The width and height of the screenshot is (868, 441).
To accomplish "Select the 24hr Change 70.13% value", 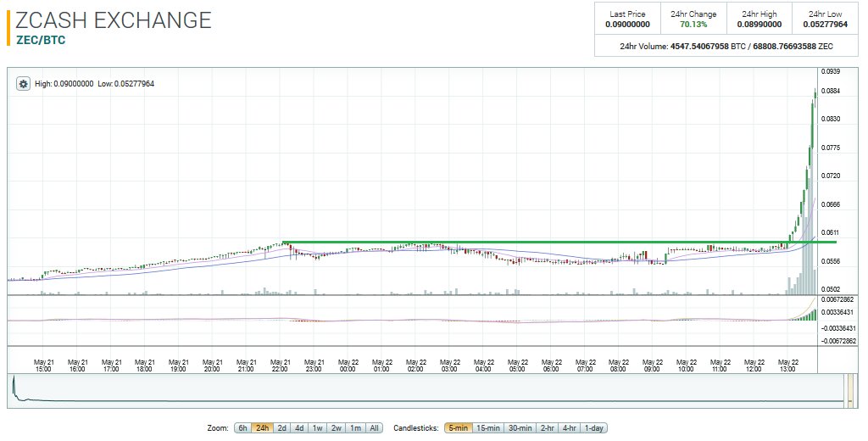I will coord(693,25).
